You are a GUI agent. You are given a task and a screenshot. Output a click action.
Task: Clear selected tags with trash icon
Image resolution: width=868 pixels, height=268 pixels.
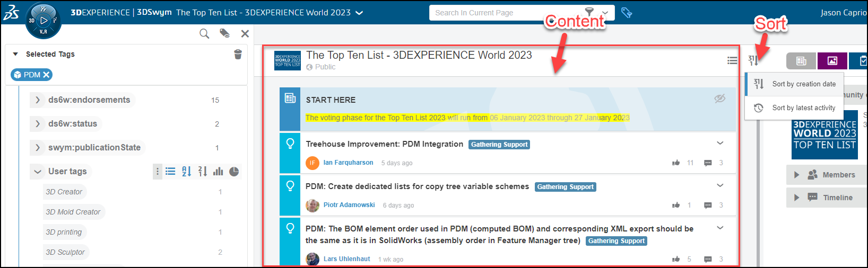coord(238,54)
